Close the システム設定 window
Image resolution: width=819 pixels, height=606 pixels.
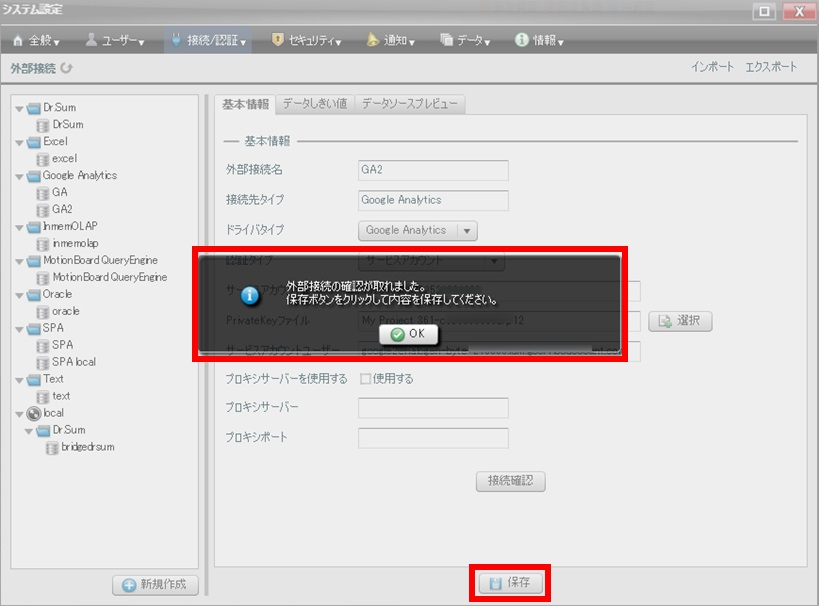[799, 11]
